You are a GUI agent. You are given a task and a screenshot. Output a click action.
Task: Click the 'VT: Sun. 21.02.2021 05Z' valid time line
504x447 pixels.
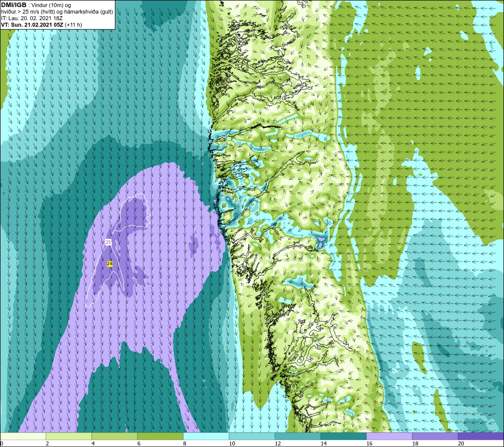pos(32,25)
